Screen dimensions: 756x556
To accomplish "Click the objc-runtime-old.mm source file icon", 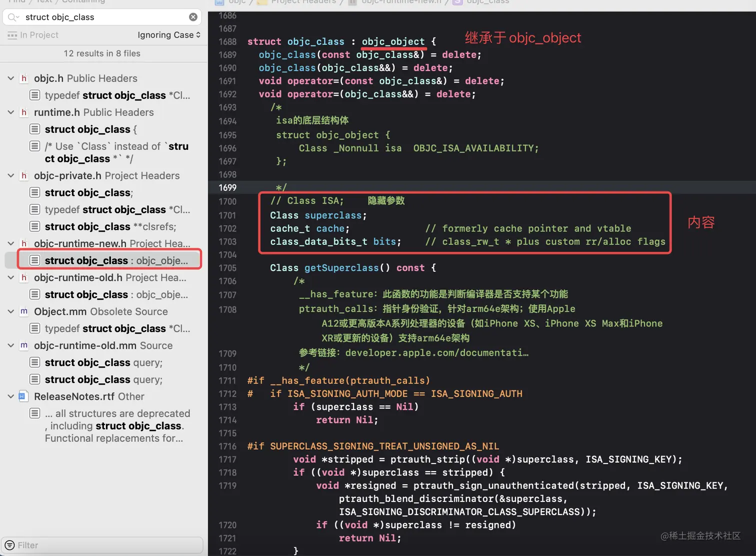I will point(23,346).
